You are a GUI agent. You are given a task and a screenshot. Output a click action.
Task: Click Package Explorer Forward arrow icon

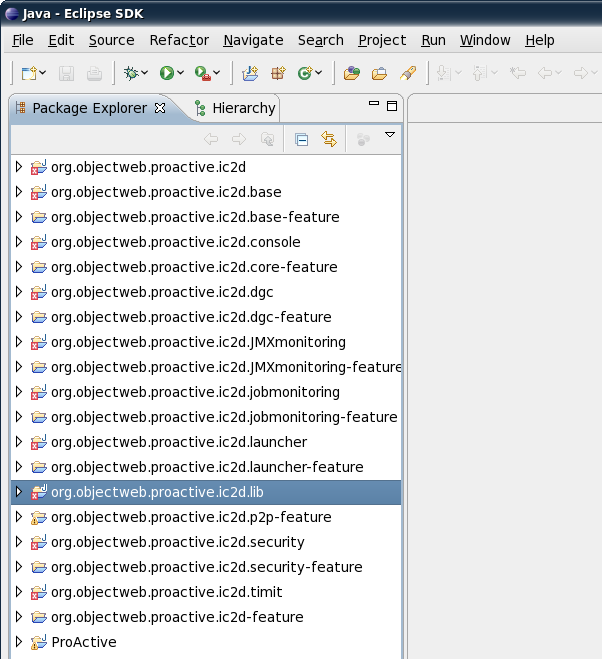pos(239,139)
